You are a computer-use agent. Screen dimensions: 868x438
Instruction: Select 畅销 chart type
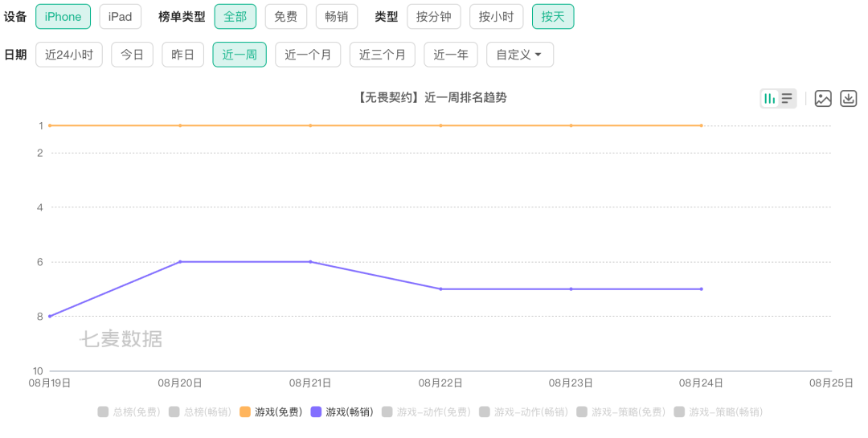[x=337, y=17]
